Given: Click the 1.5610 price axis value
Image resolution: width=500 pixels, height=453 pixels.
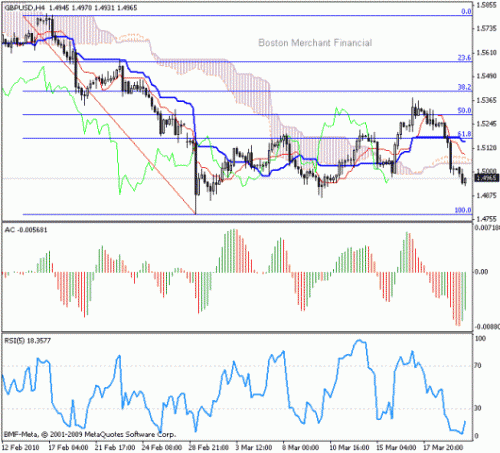Looking at the screenshot, I should point(487,53).
